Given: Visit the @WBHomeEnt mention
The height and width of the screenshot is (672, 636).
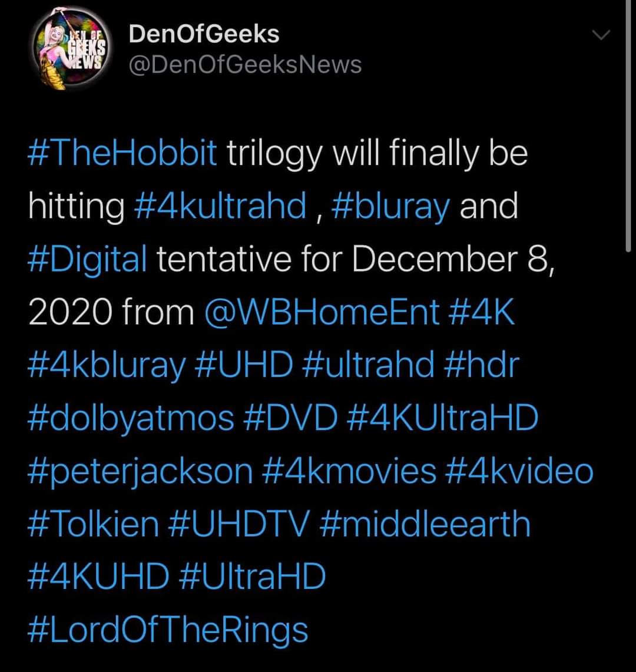Looking at the screenshot, I should click(323, 313).
